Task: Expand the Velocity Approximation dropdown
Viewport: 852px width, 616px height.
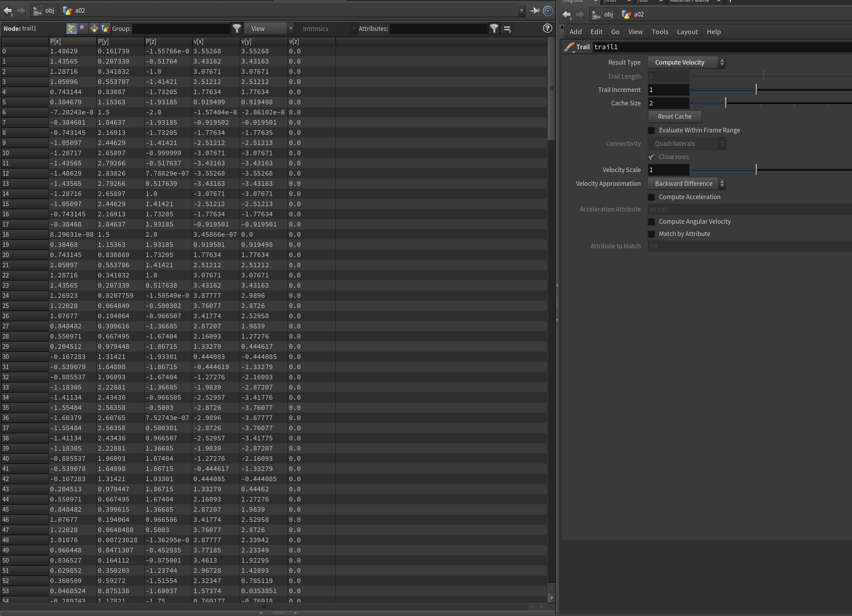Action: 686,184
